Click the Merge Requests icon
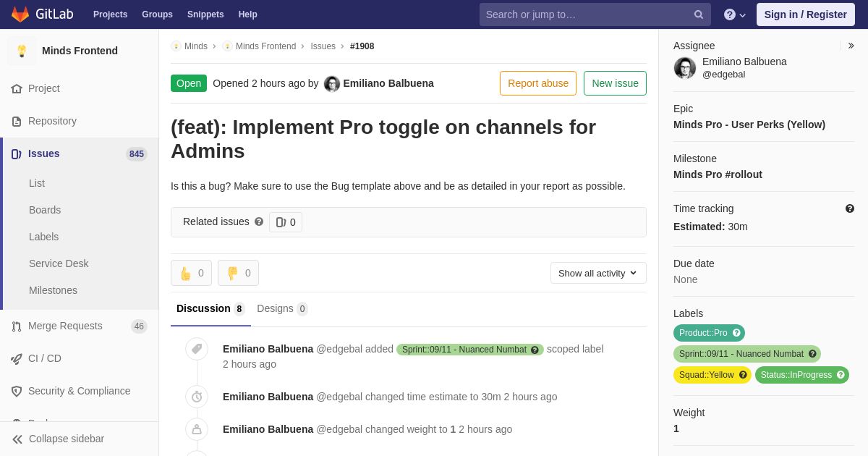This screenshot has height=456, width=868. click(x=17, y=326)
